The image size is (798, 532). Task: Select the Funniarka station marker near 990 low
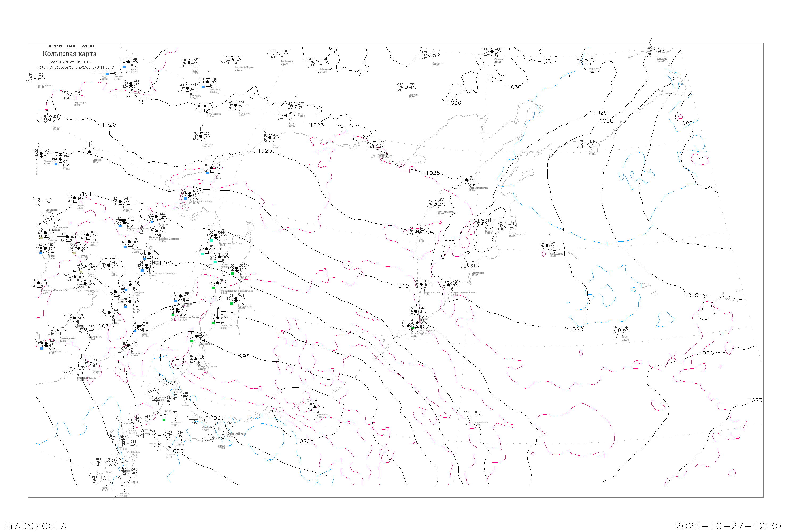click(x=314, y=407)
